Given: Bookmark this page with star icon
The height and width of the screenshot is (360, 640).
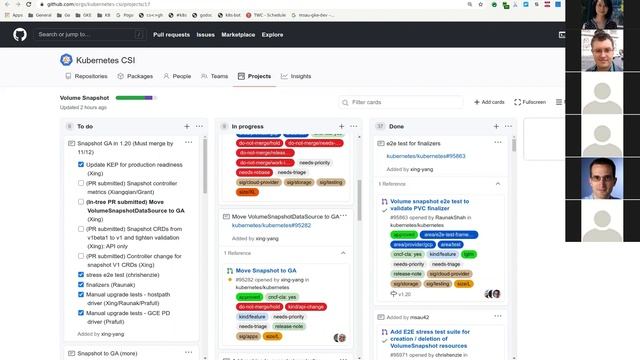Looking at the screenshot, I should (481, 4).
